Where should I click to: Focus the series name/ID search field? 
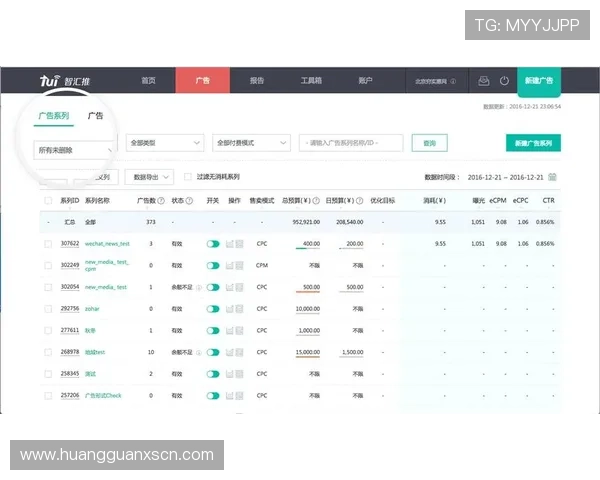pyautogui.click(x=351, y=143)
